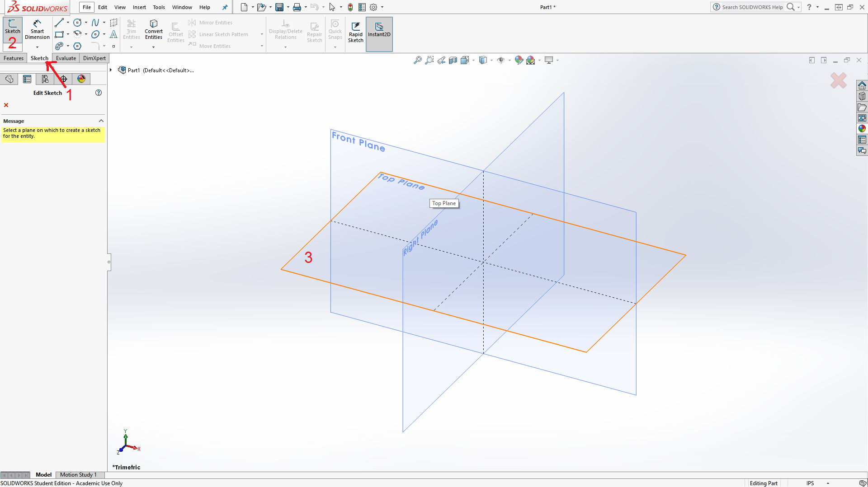Switch to the Evaluate tab

coord(66,58)
